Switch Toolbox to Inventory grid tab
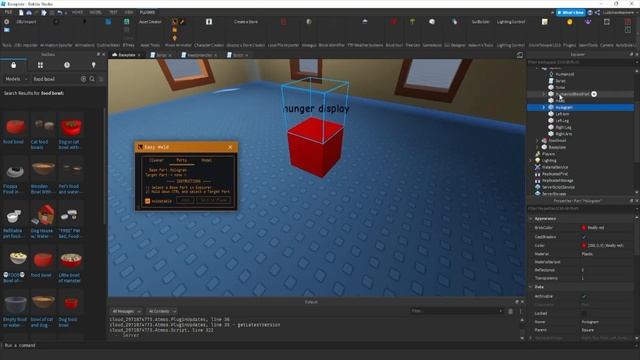640x360 pixels. (x=40, y=65)
